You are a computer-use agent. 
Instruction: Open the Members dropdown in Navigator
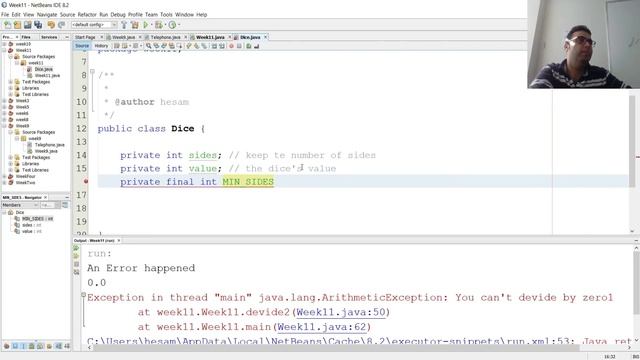click(x=20, y=205)
